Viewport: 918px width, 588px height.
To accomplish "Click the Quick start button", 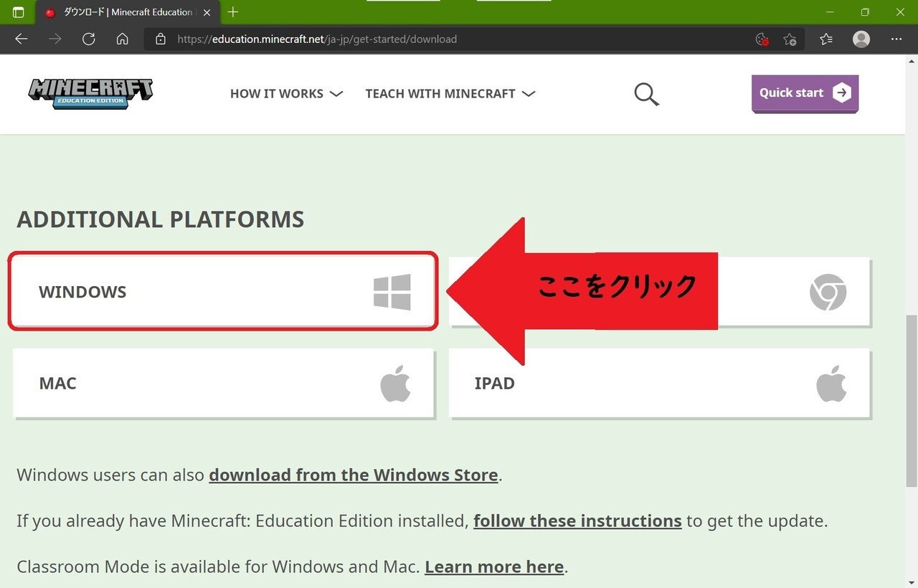I will 803,93.
